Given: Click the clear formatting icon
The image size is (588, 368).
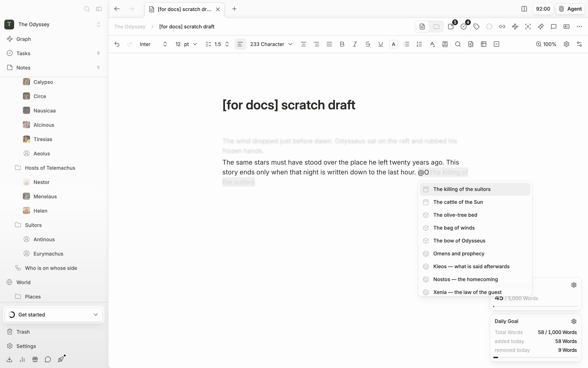Looking at the screenshot, I should click(432, 44).
